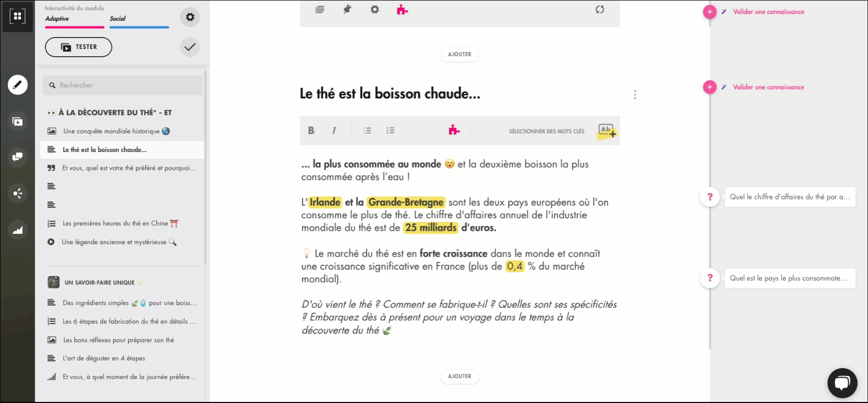Click the pencil edit icon in left sidebar

tap(17, 84)
